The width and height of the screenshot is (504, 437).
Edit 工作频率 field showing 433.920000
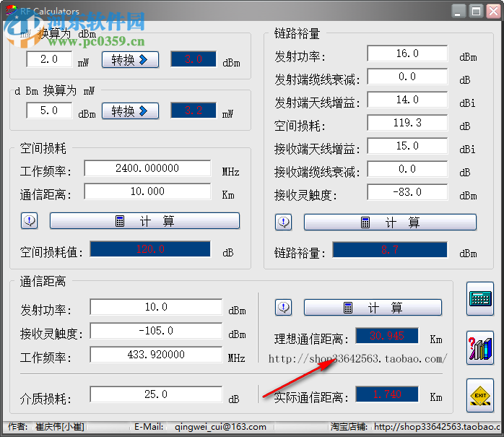click(156, 355)
